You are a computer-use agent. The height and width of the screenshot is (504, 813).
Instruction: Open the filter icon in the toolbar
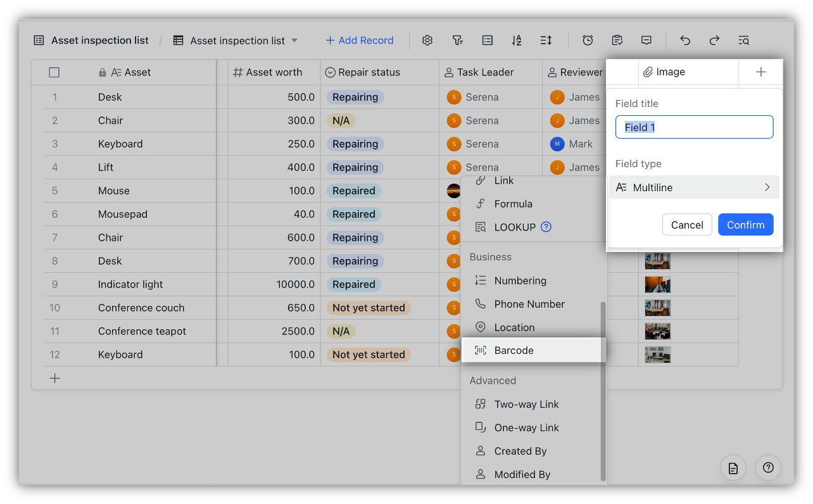coord(457,40)
